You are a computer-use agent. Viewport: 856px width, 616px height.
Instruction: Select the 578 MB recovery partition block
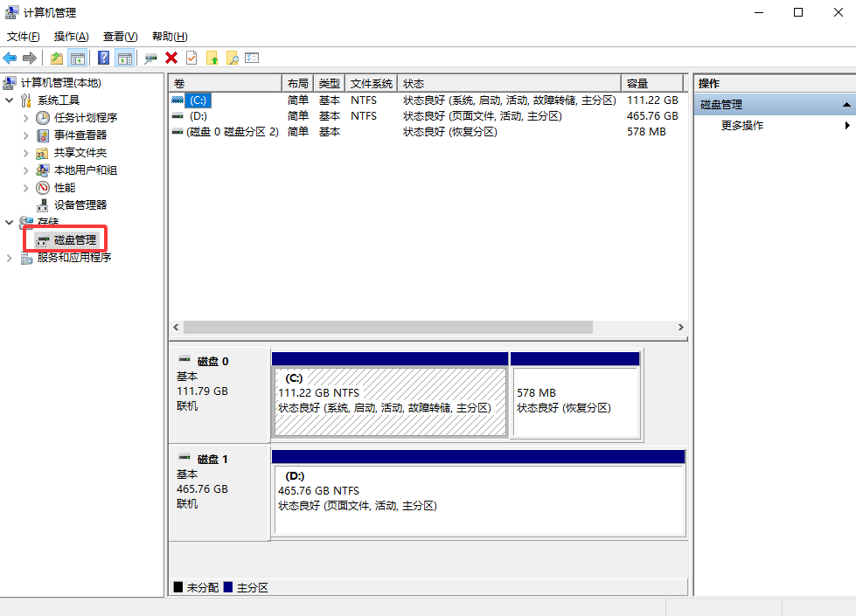[575, 396]
